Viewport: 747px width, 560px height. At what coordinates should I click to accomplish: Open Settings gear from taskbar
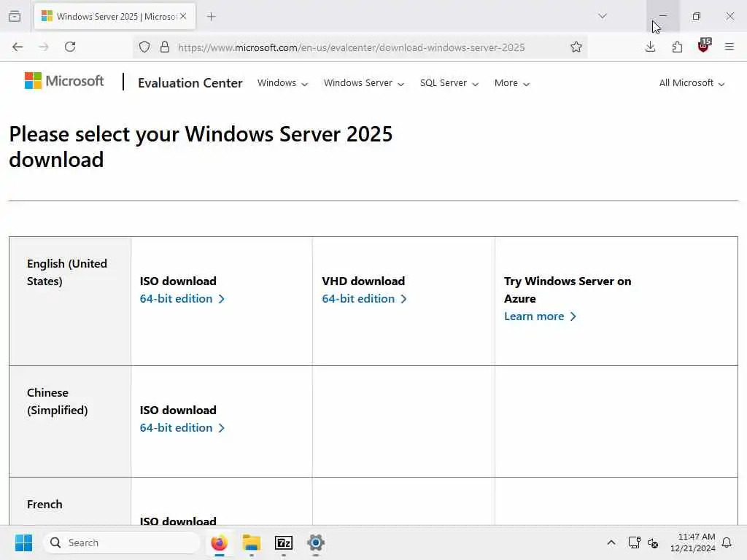click(x=315, y=542)
